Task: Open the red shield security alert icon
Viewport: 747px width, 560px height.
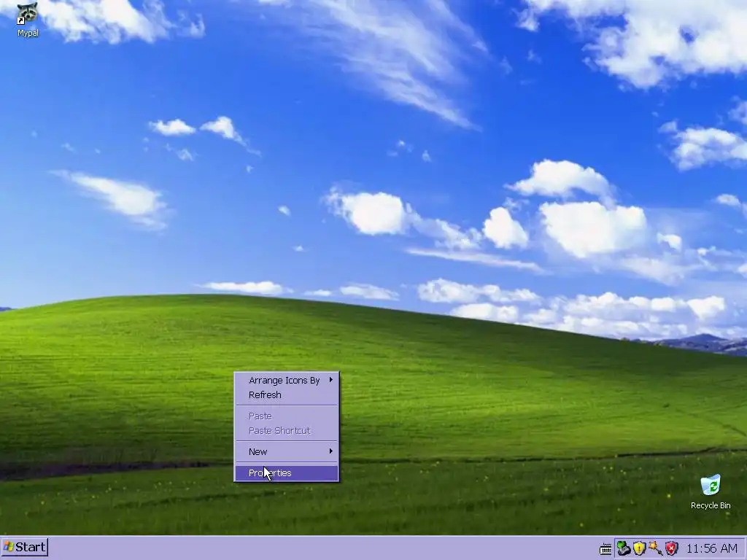Action: [672, 548]
